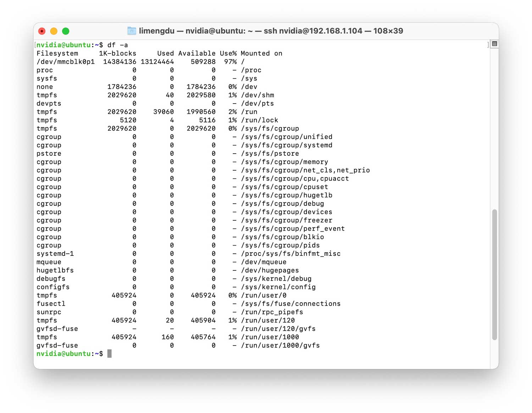Click the '/proc/sys/fs/binfmt_misc' mount path
Viewport: 532px width, 413px height.
[x=291, y=254]
